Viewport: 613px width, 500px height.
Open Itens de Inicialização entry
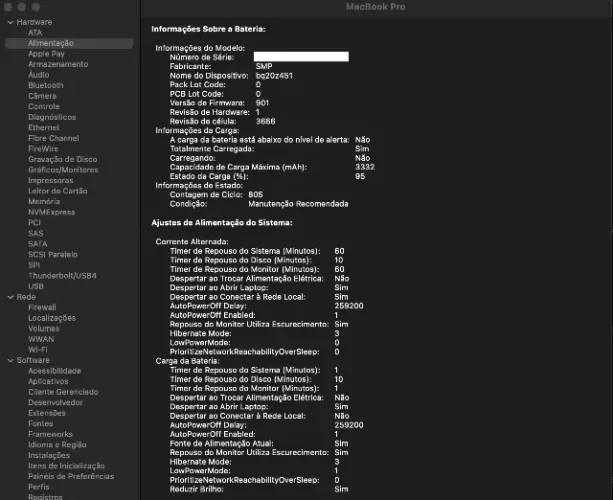[x=66, y=466]
